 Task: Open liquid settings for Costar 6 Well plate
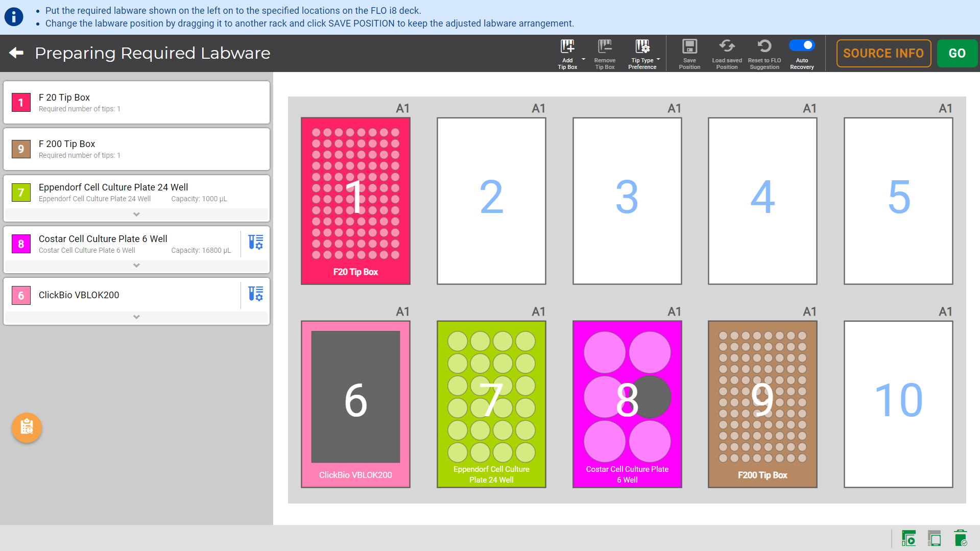click(255, 242)
